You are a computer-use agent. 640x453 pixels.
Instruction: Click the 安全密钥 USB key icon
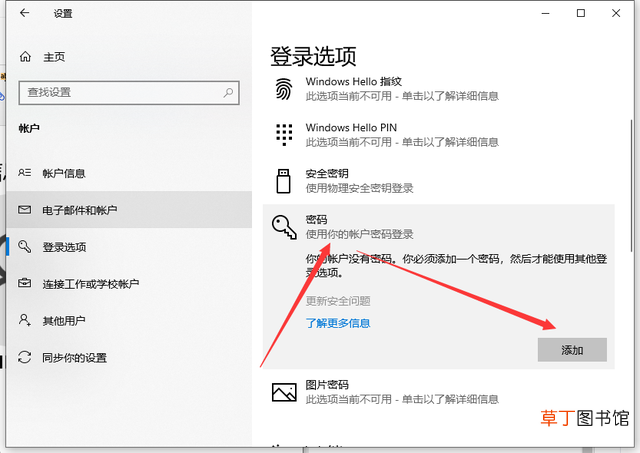283,181
